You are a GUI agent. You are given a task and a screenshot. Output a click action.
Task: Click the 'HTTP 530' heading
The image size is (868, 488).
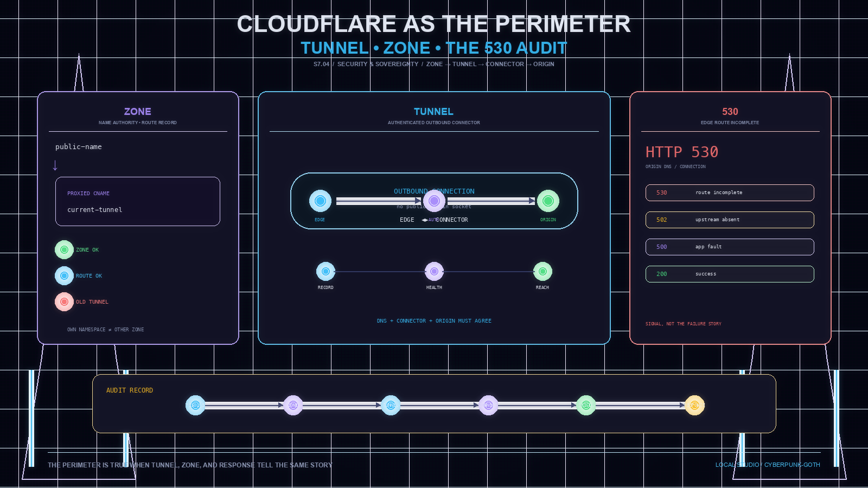pyautogui.click(x=682, y=152)
